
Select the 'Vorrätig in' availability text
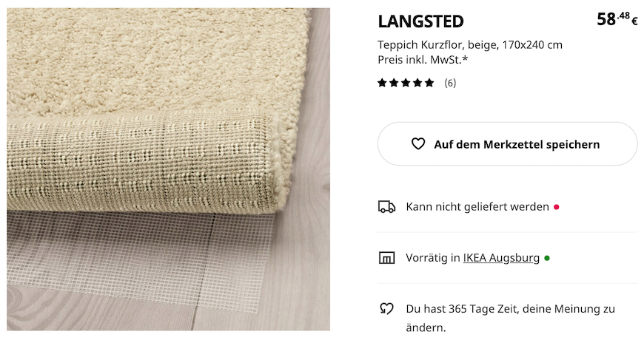433,258
